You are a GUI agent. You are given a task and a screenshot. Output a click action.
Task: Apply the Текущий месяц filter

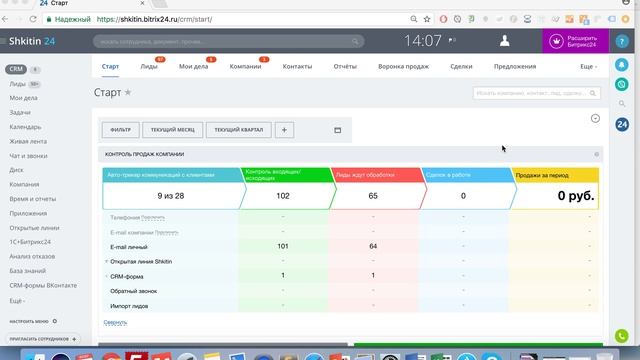tap(173, 130)
